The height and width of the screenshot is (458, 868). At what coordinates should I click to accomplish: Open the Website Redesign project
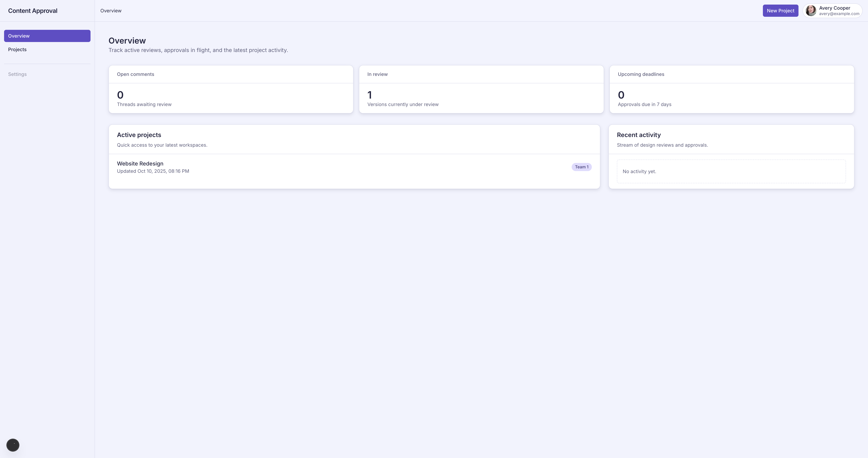(x=140, y=164)
